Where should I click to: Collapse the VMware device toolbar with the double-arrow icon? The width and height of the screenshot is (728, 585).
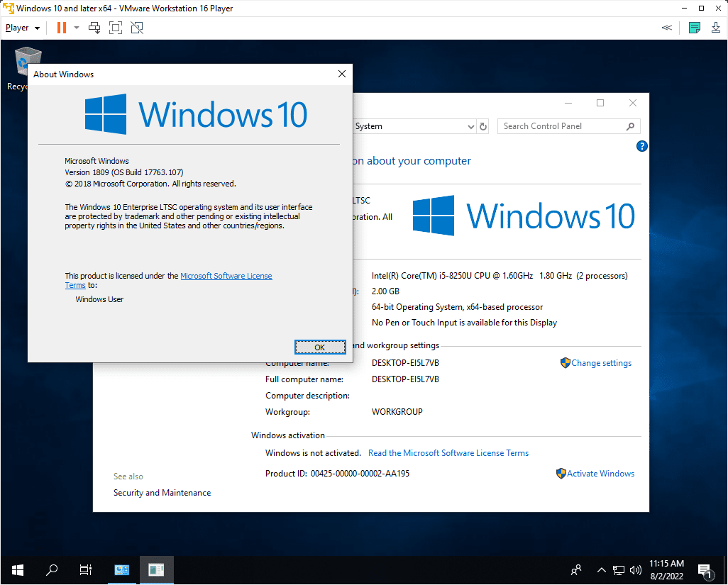coord(667,28)
